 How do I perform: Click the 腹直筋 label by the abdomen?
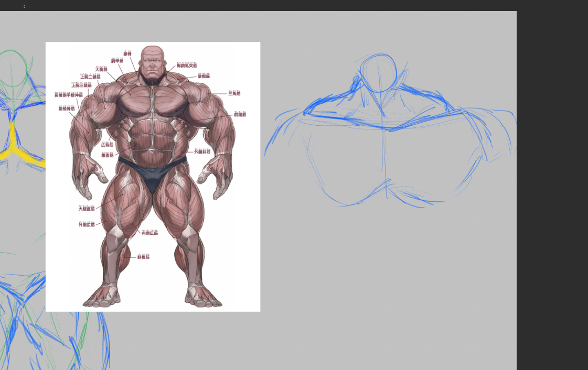click(x=108, y=155)
